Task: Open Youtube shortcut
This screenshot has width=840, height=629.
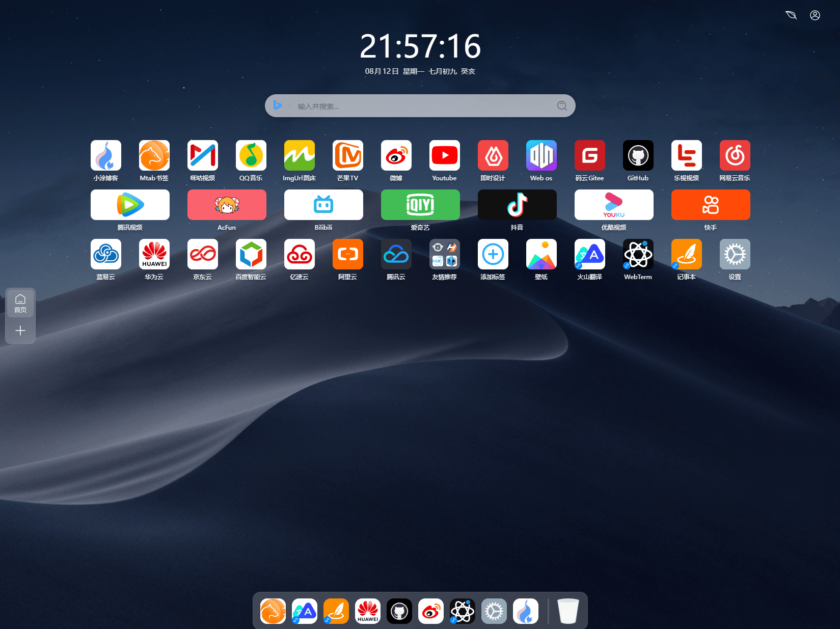Action: (445, 155)
